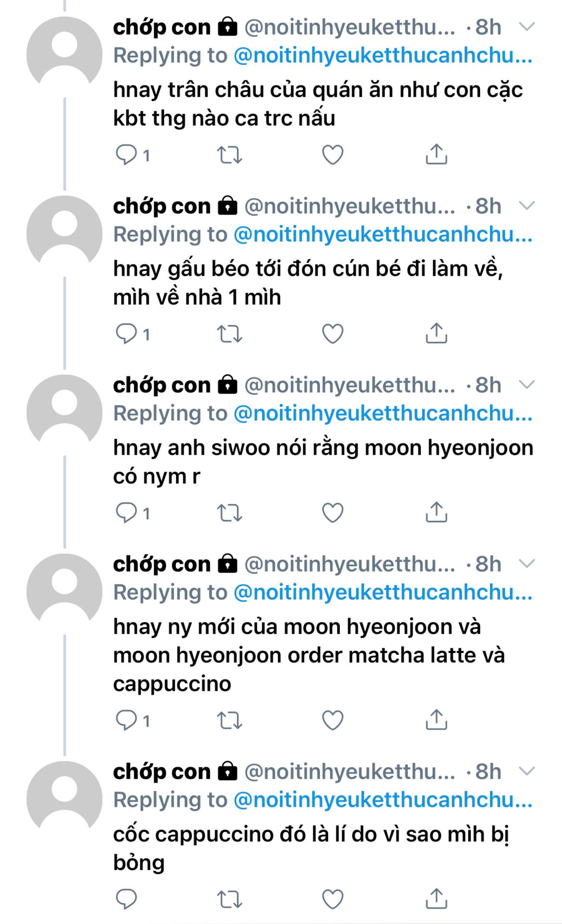Like the 'matcha latte và cappuccino' tweet

(332, 720)
